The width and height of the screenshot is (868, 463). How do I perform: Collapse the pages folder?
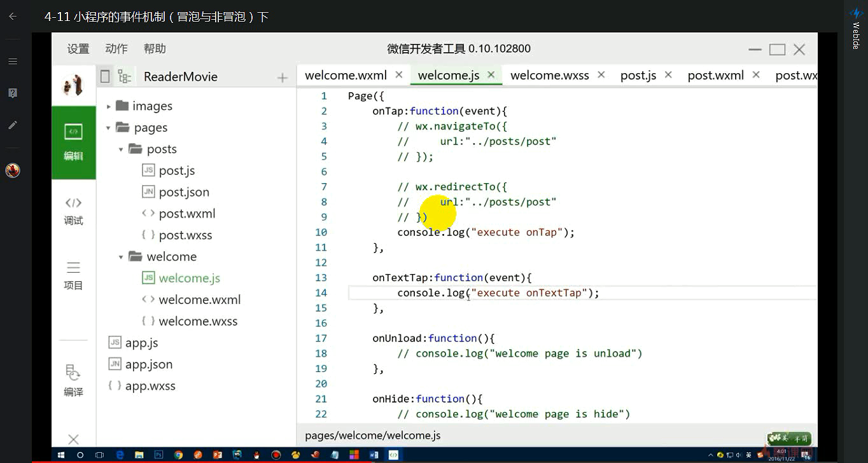109,128
